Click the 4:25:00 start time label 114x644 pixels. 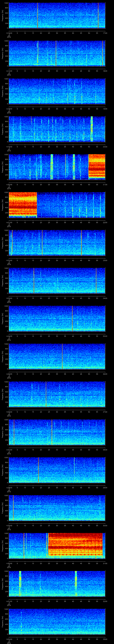[x=9, y=374]
